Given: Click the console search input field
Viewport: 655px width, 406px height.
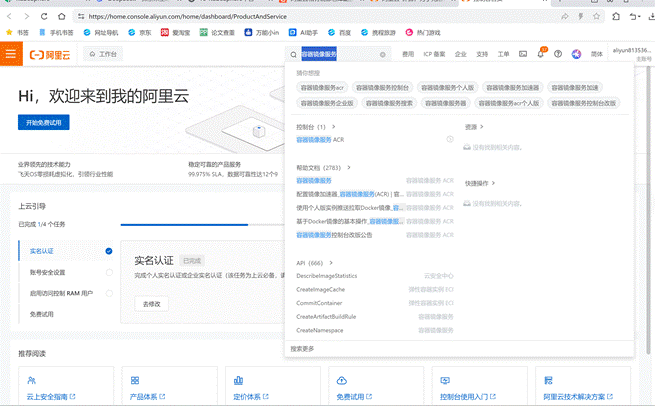Looking at the screenshot, I should click(x=339, y=54).
